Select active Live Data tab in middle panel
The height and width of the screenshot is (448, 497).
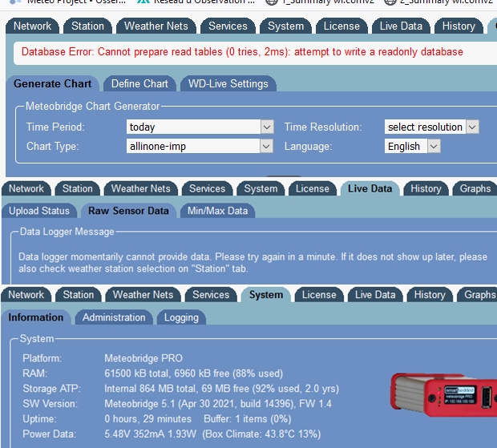(x=370, y=188)
